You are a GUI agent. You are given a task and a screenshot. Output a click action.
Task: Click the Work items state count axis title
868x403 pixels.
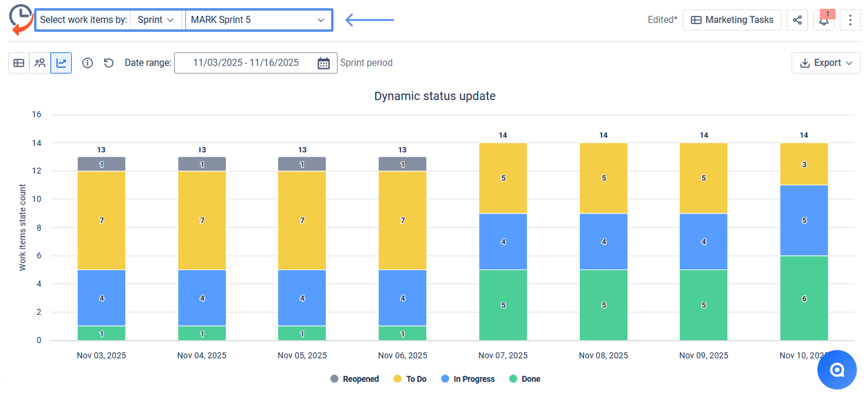pyautogui.click(x=23, y=227)
